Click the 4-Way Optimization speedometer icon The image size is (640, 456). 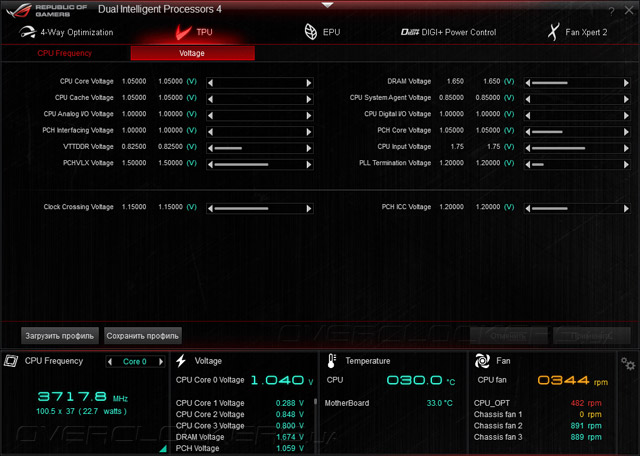click(x=27, y=32)
